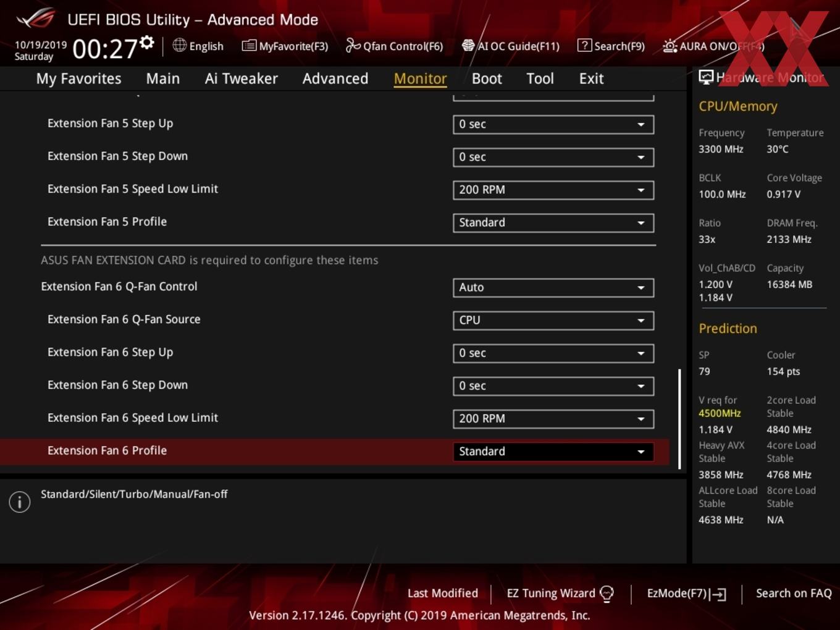Expand Extension Fan 6 Step Up dropdown

pos(553,353)
